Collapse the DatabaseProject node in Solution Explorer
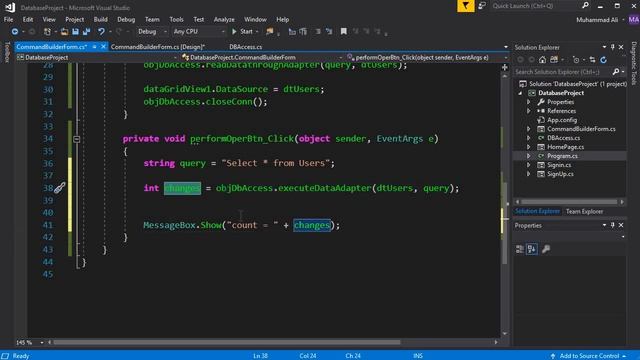This screenshot has width=640, height=360. tap(520, 93)
